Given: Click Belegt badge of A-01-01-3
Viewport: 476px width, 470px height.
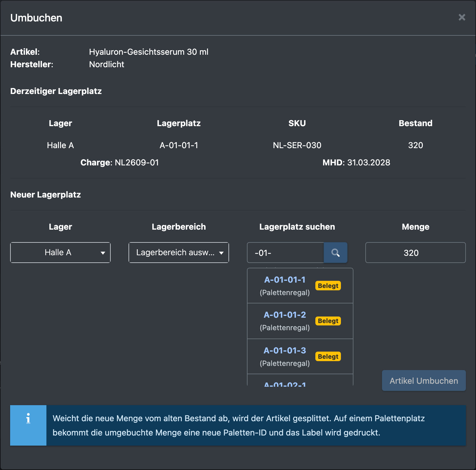Looking at the screenshot, I should tap(328, 356).
